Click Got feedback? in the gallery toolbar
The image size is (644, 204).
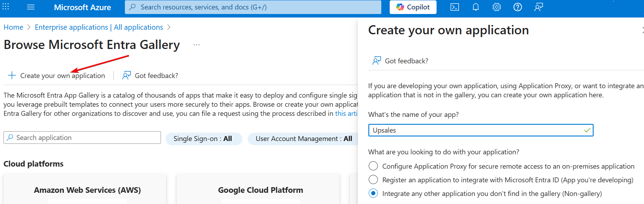coord(156,76)
